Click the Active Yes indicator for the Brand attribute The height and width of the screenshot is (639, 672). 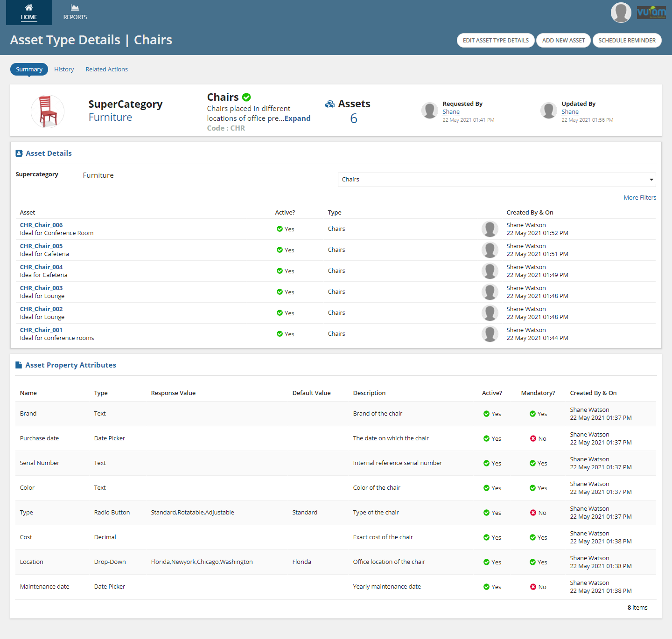(x=486, y=414)
